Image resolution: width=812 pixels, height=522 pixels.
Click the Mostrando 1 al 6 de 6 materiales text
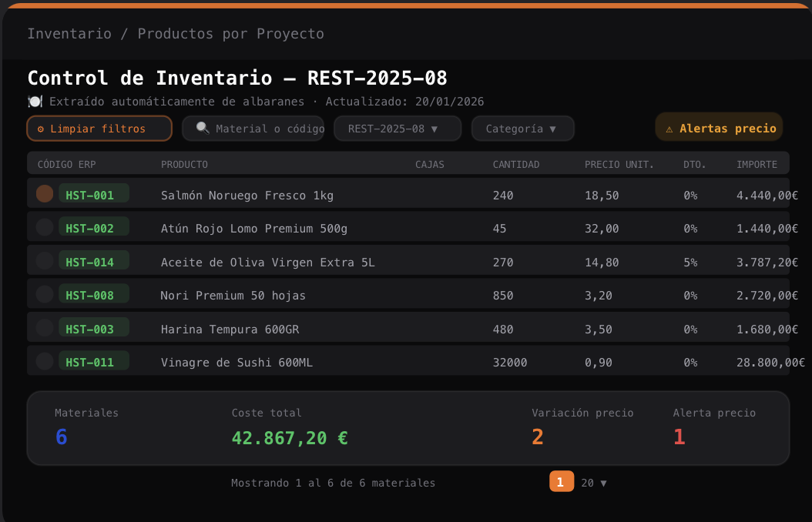tap(333, 483)
